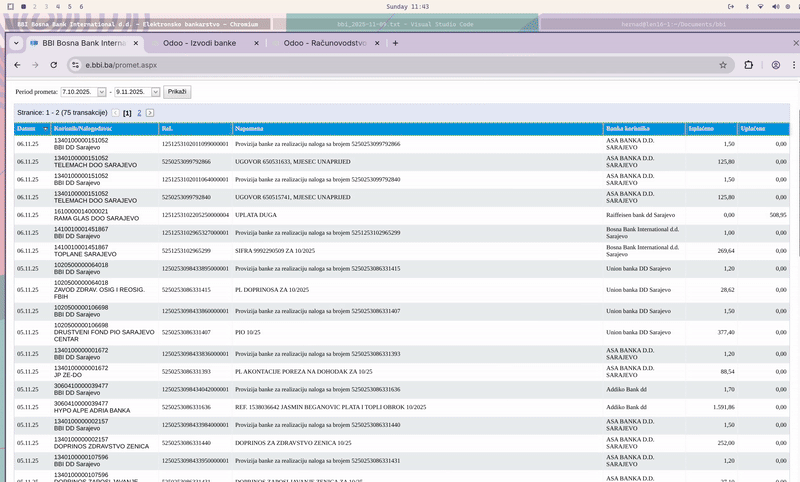Bookmark this page with the star icon
Viewport: 800px width, 482px height.
tap(723, 65)
